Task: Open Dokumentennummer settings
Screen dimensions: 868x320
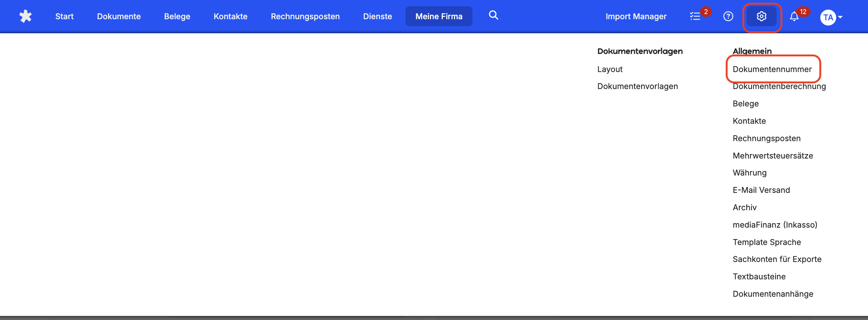Action: pos(772,69)
